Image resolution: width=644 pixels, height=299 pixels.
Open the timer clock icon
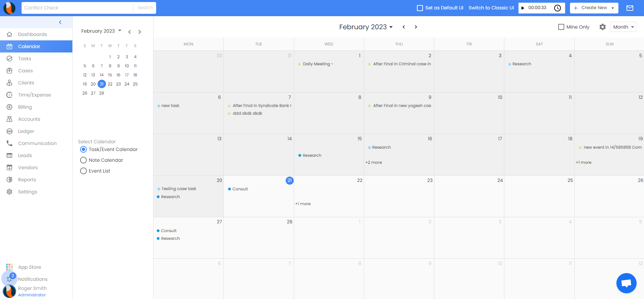(x=558, y=8)
